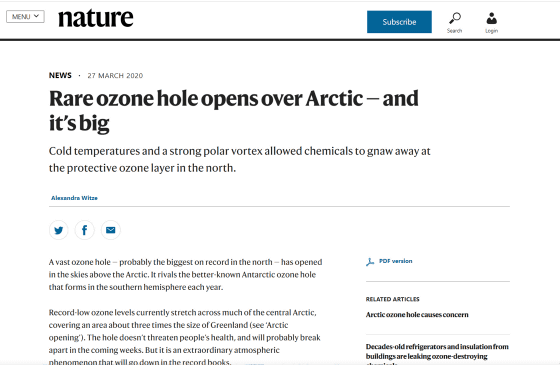Click the NEWS category label
The height and width of the screenshot is (365, 560).
(x=60, y=75)
